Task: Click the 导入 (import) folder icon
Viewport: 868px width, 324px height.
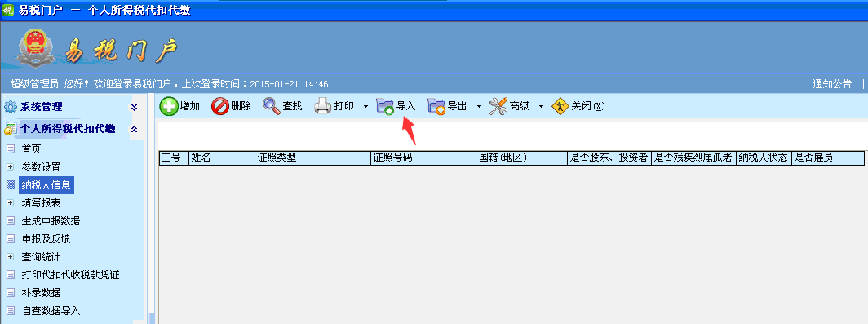Action: [385, 106]
